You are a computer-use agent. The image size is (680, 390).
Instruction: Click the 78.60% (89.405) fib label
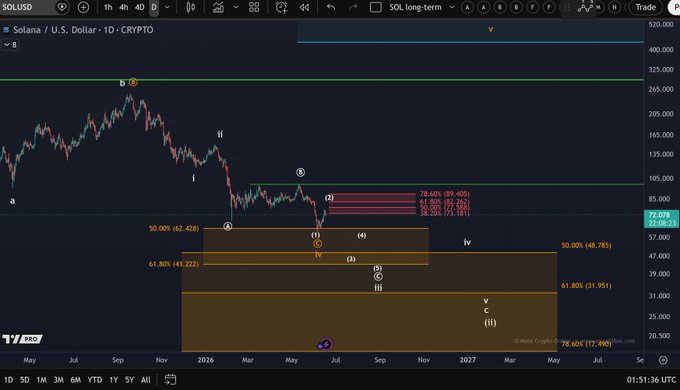445,194
